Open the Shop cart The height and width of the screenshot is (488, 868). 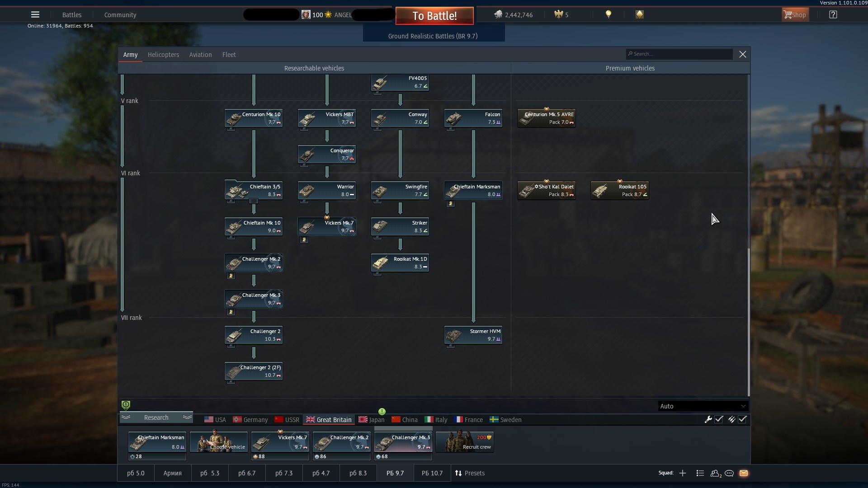point(795,14)
